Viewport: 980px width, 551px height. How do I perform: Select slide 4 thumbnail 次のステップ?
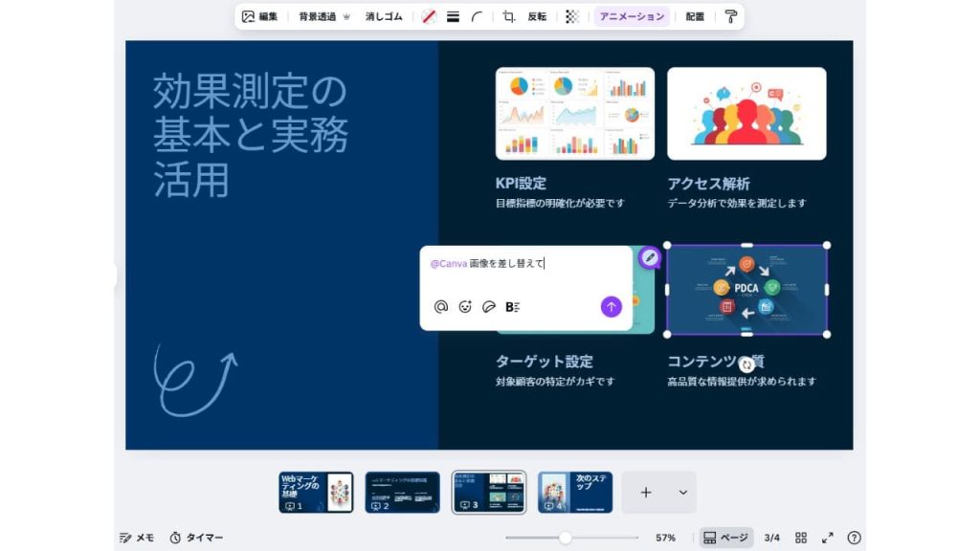point(575,493)
